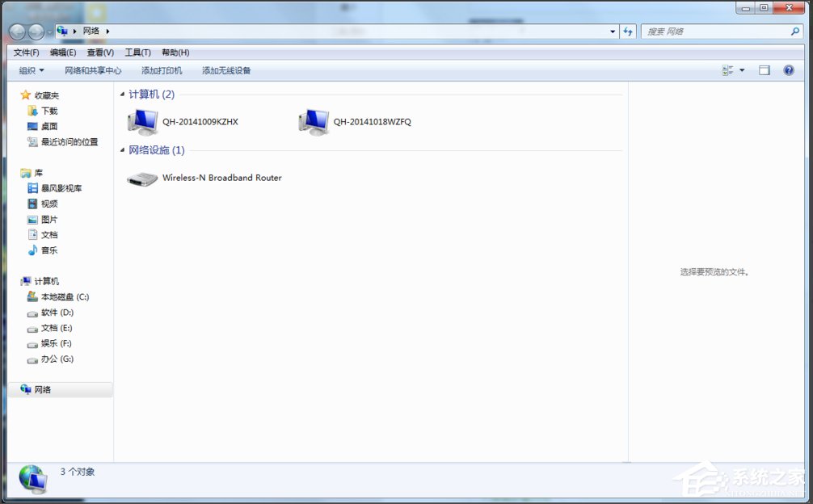The height and width of the screenshot is (504, 813).
Task: Open the 查看 menu
Action: [99, 52]
